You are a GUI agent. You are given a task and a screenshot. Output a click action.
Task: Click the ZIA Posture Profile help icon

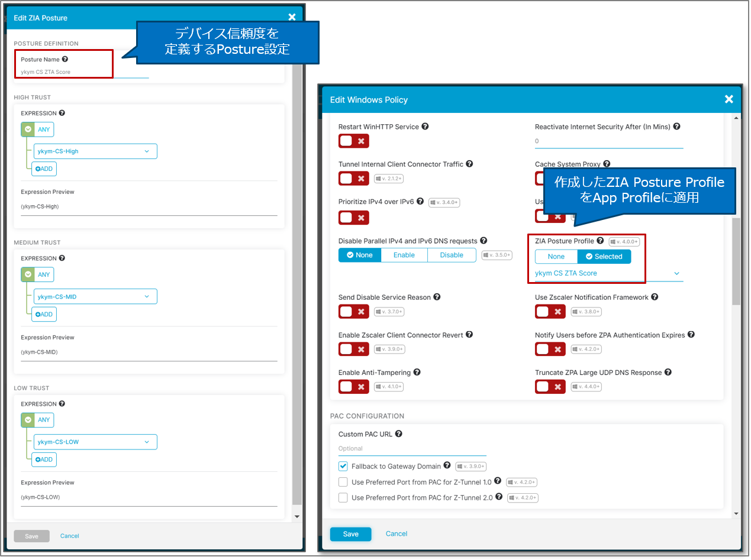[x=600, y=241]
